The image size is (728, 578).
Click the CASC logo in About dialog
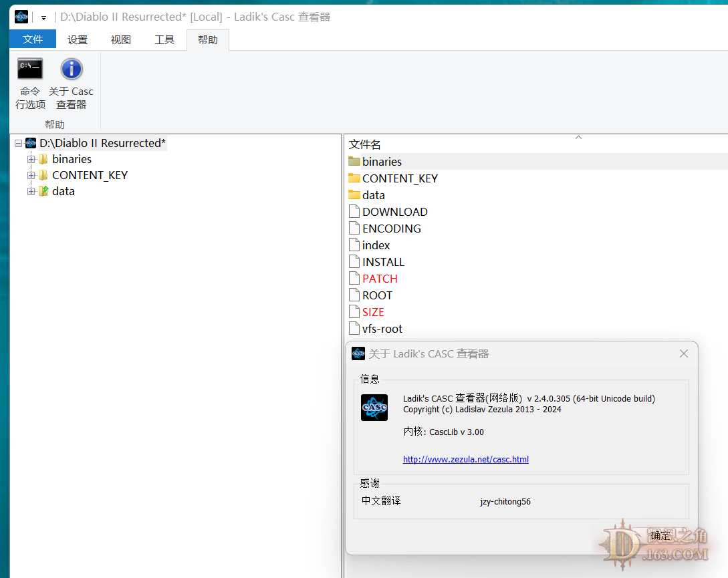pos(374,408)
